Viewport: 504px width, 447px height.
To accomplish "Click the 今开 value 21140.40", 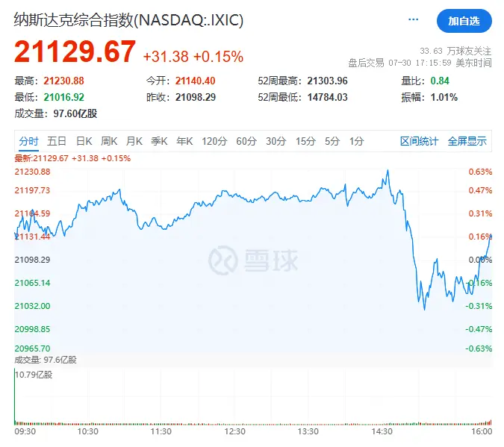I will [x=195, y=81].
